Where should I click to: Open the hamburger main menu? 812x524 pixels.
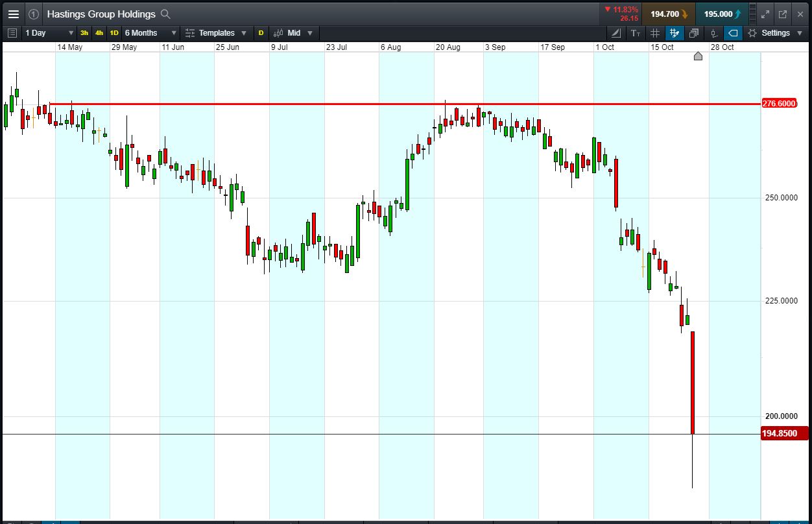pos(13,14)
